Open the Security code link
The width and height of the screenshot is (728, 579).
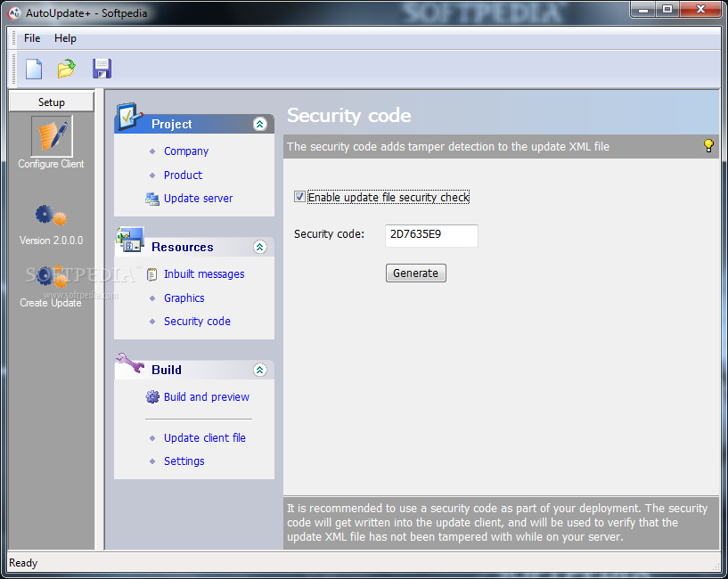coord(197,322)
